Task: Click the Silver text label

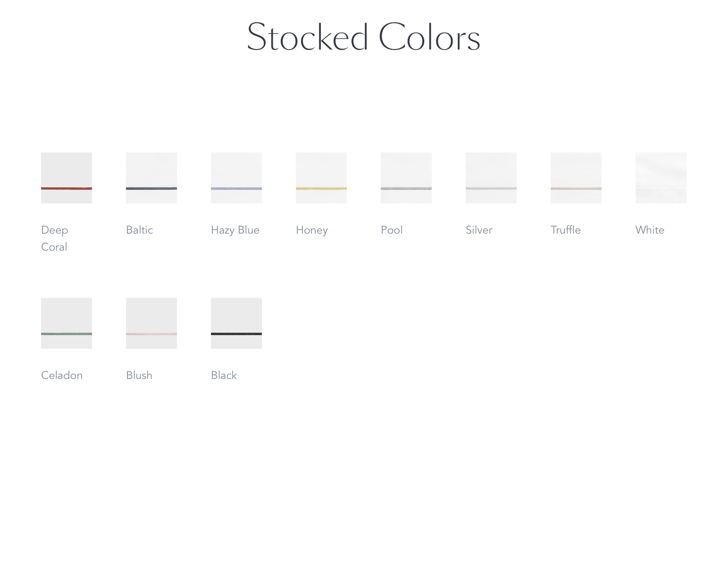Action: [x=479, y=230]
